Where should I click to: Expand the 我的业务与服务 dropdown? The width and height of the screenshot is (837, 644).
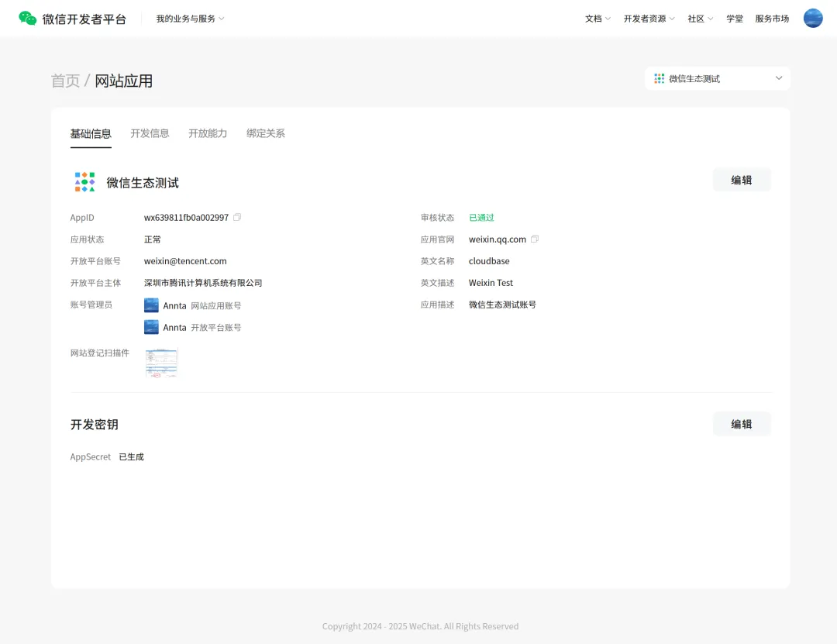click(x=190, y=19)
